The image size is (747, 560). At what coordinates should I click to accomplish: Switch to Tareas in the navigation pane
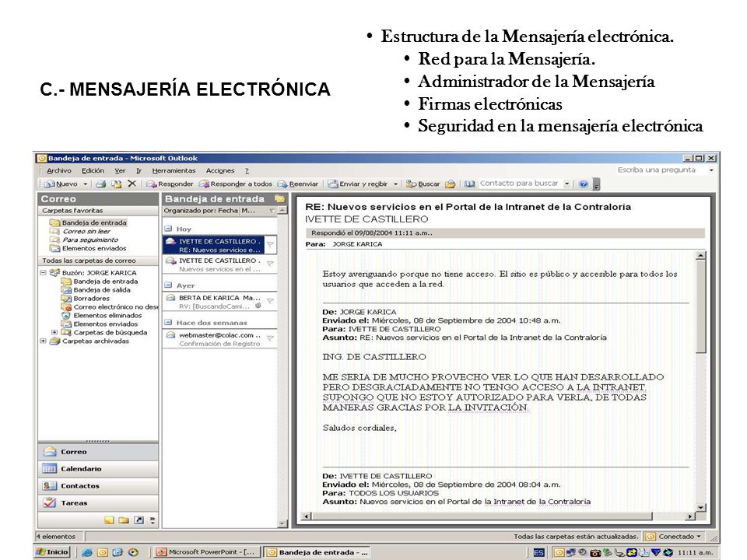pyautogui.click(x=98, y=503)
